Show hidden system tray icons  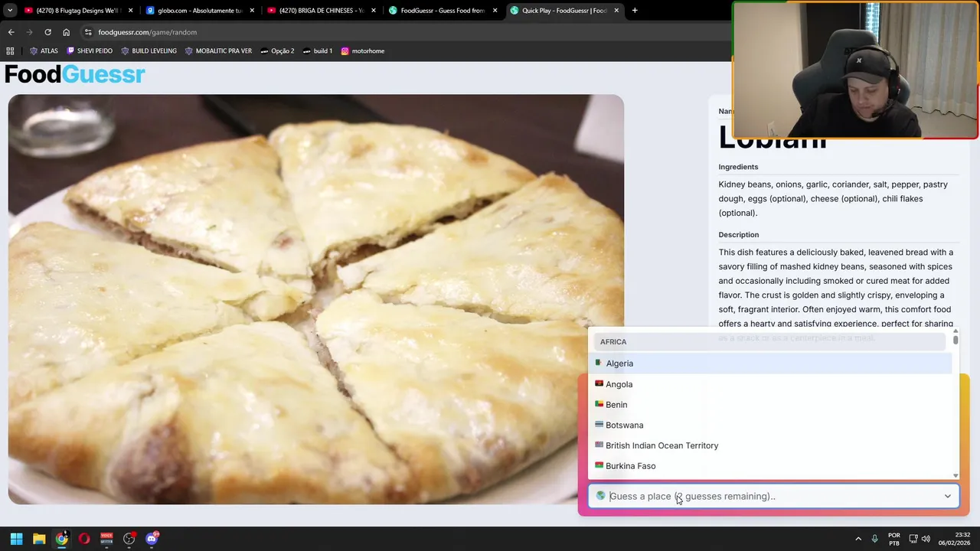pyautogui.click(x=858, y=539)
